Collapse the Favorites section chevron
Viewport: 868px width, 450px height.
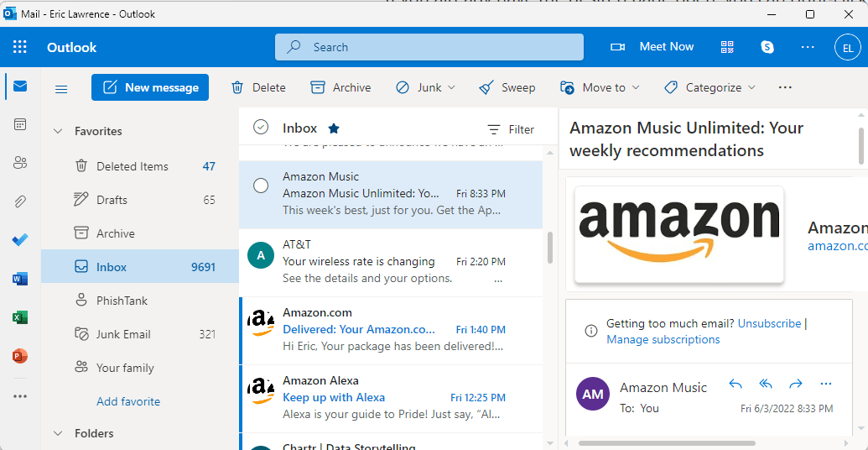[58, 131]
